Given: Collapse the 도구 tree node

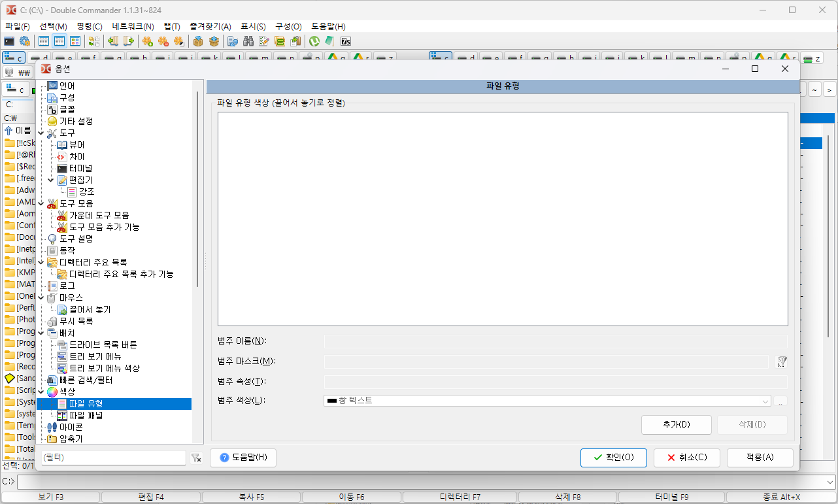Looking at the screenshot, I should 41,133.
